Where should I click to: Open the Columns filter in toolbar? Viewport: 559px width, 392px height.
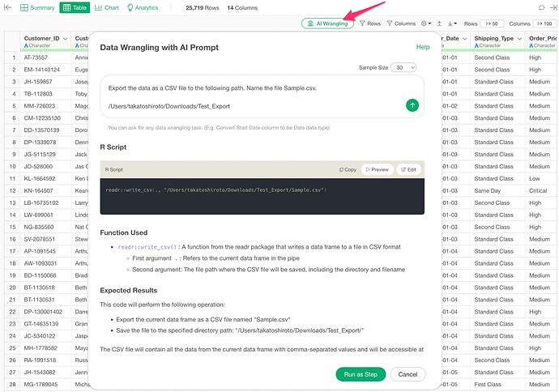pyautogui.click(x=401, y=23)
